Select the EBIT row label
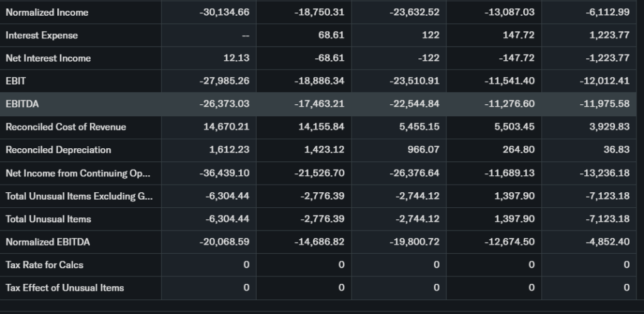 pyautogui.click(x=16, y=81)
